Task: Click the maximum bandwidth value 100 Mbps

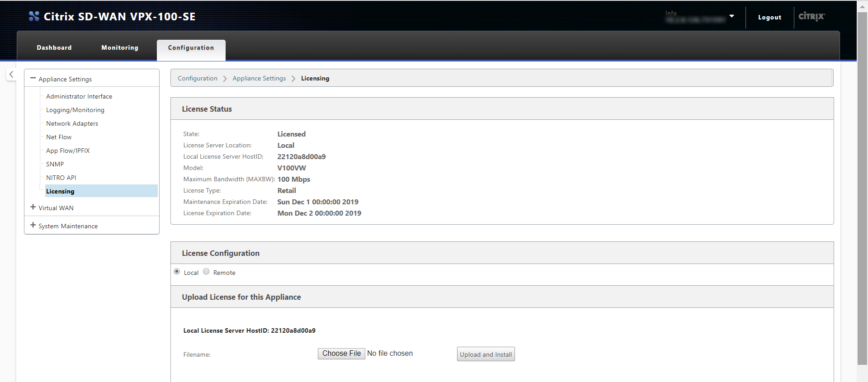Action: point(294,179)
